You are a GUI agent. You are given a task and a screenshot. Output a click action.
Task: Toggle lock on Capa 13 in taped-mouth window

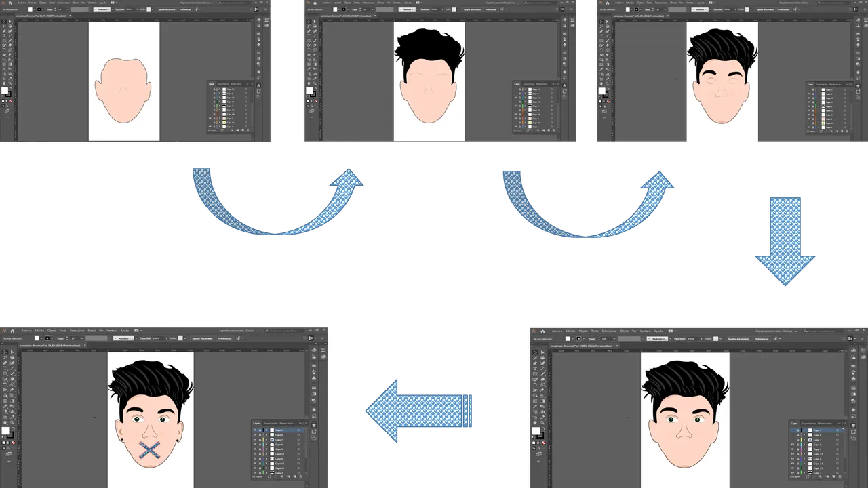(x=260, y=454)
